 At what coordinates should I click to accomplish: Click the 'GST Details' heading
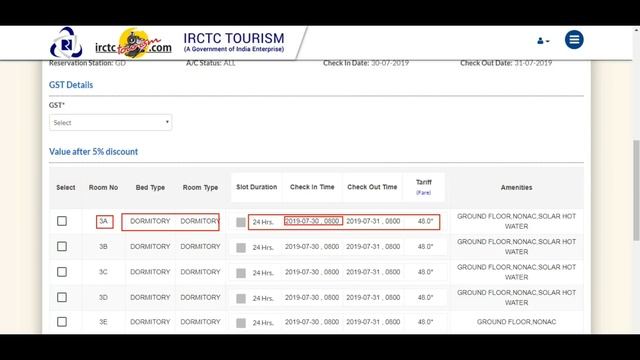(71, 85)
